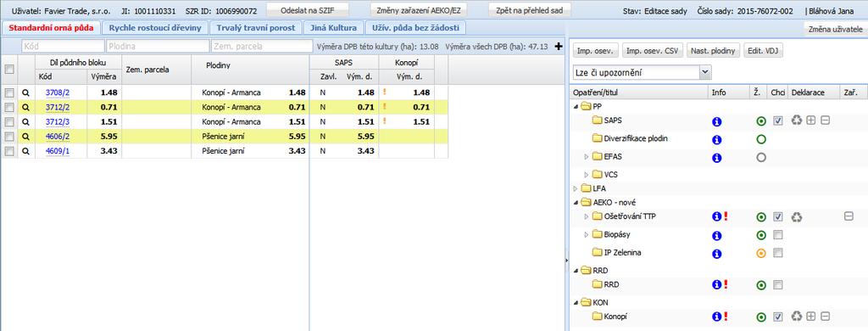Check the row checkbox for 3708/2
The width and height of the screenshot is (868, 331).
click(x=8, y=93)
